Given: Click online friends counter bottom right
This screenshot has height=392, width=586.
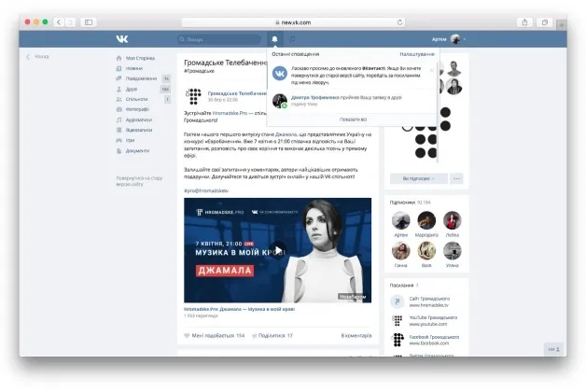Looking at the screenshot, I should [x=554, y=349].
